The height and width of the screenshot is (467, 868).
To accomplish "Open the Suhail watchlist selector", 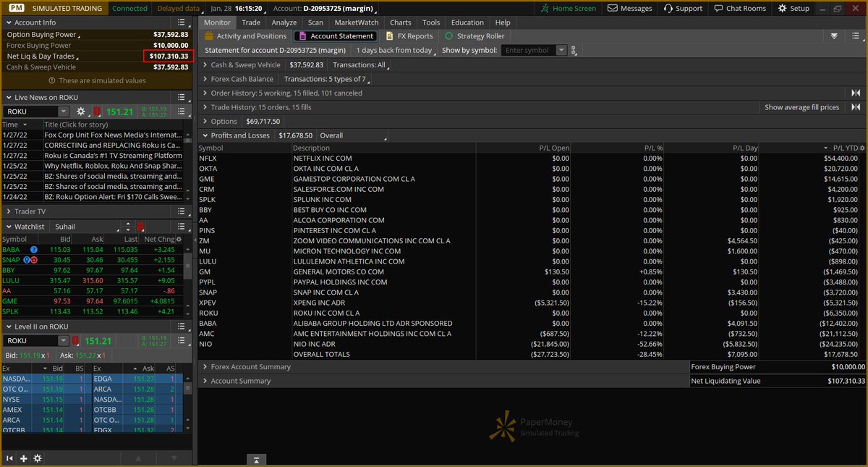I will (86, 227).
